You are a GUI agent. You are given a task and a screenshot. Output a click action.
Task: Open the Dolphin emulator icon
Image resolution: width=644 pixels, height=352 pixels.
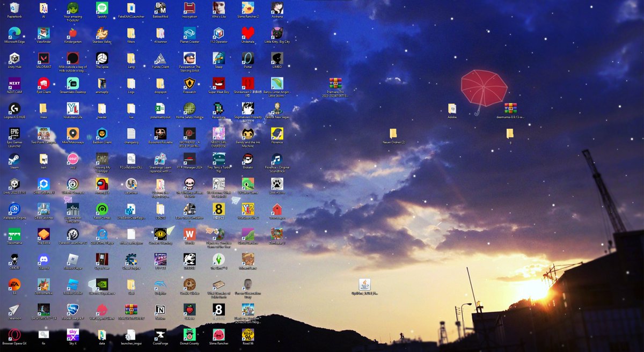click(160, 285)
